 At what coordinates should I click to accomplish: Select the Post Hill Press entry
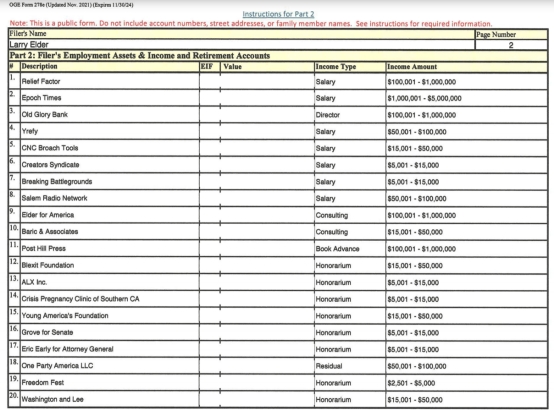click(110, 248)
